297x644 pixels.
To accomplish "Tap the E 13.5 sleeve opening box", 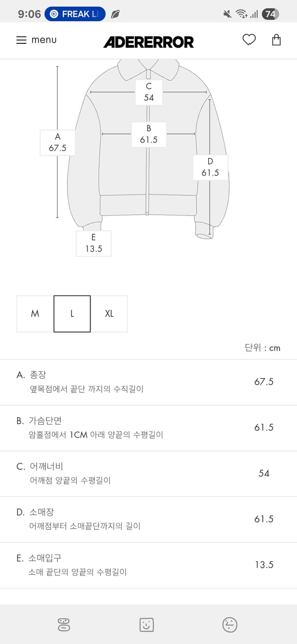I will tap(94, 243).
